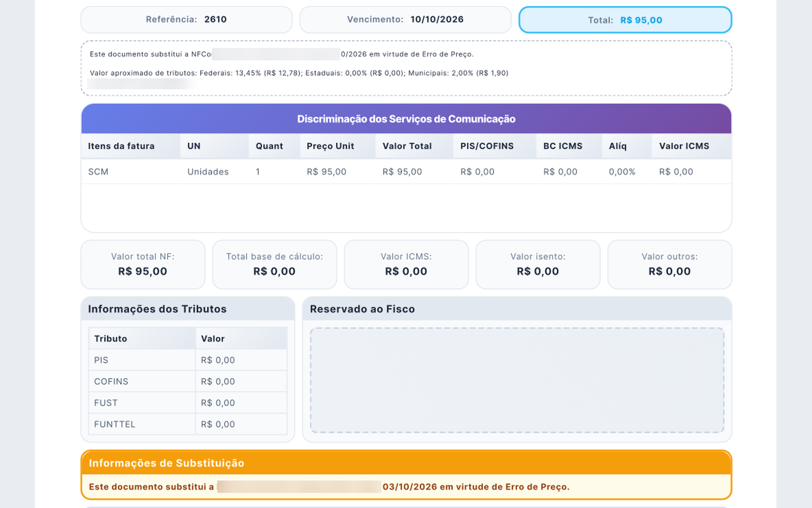
Task: Click the 'Valor outros' card
Action: pyautogui.click(x=670, y=265)
